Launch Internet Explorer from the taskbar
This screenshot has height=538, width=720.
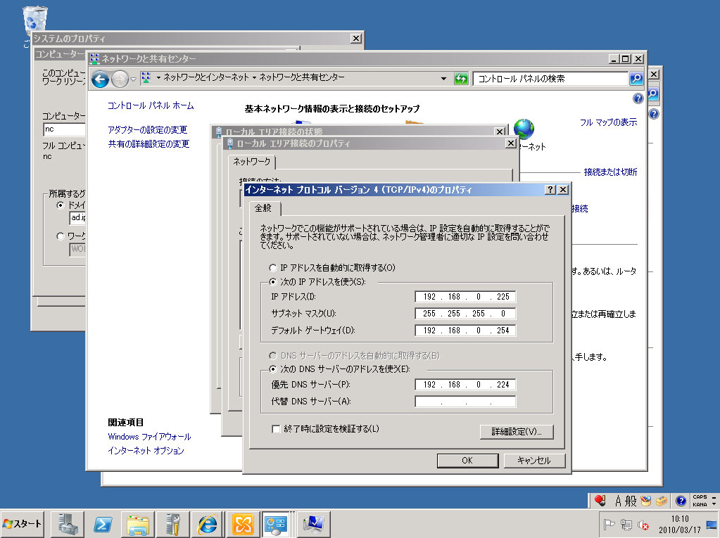pos(208,524)
